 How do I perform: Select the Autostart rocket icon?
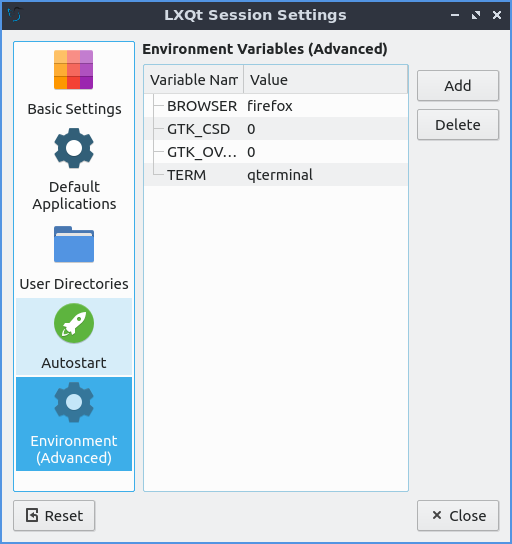point(74,323)
